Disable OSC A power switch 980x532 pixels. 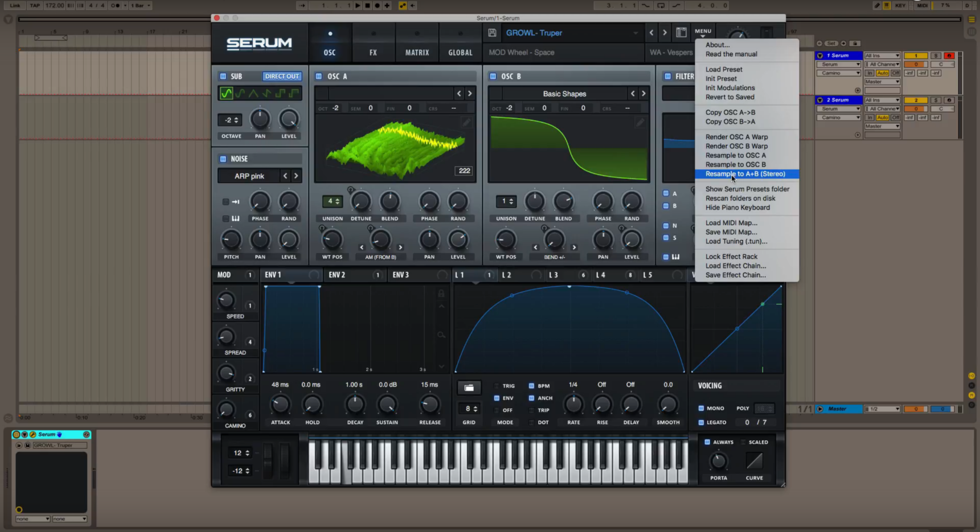319,76
